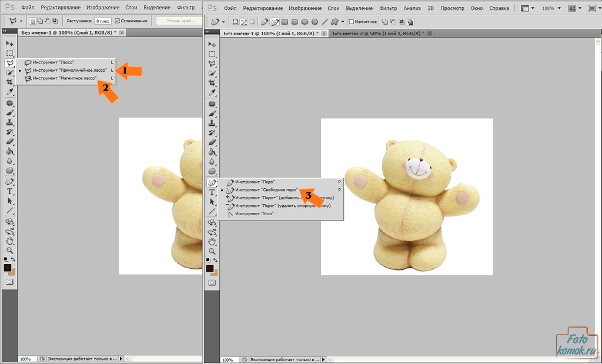Image resolution: width=602 pixels, height=364 pixels.
Task: Enable the Магнитное checkbox
Action: pos(352,22)
